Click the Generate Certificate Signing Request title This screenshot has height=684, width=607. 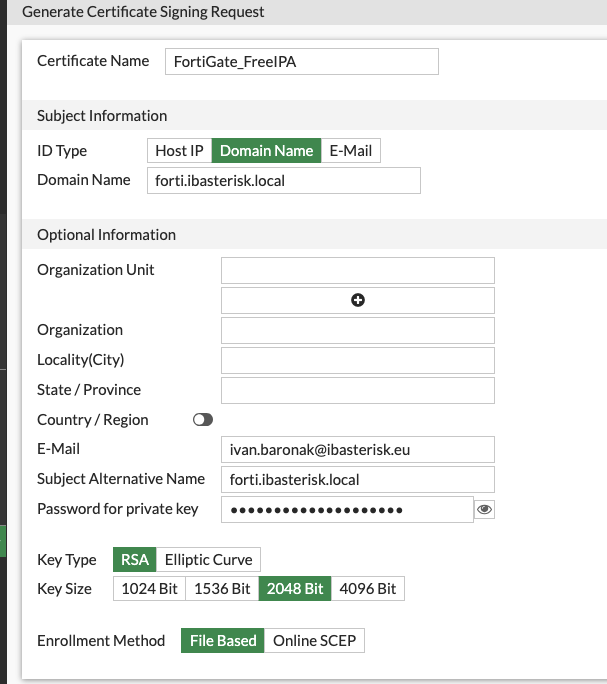(x=143, y=12)
